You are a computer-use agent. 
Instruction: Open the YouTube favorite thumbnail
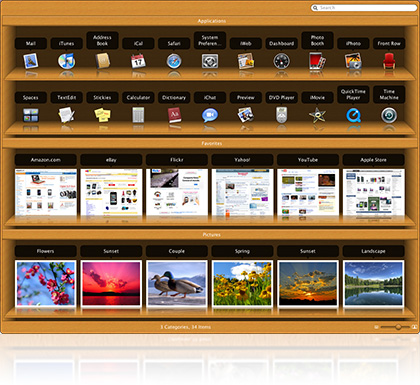[x=308, y=192]
